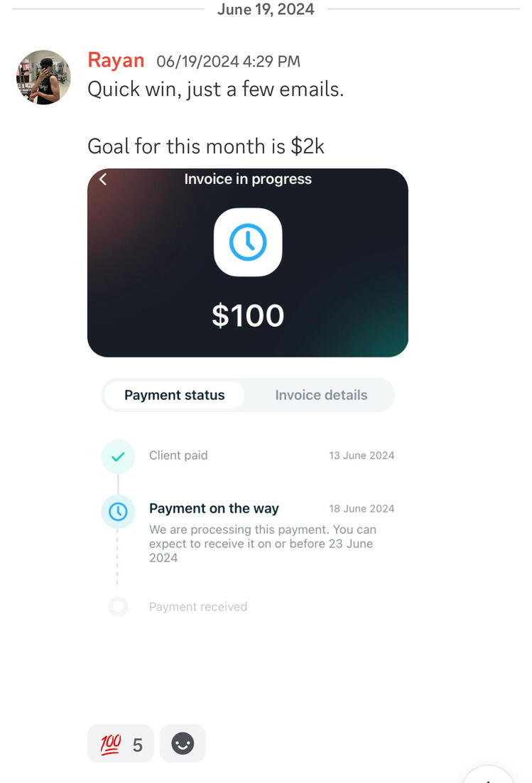The width and height of the screenshot is (532, 783).
Task: Tap the back chevron on invoice card
Action: tap(103, 180)
